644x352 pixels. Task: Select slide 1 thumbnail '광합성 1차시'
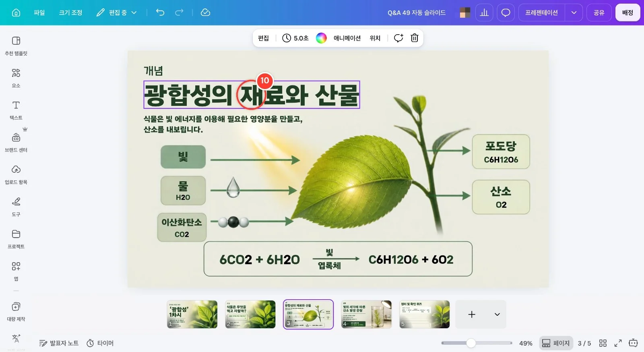click(x=192, y=315)
